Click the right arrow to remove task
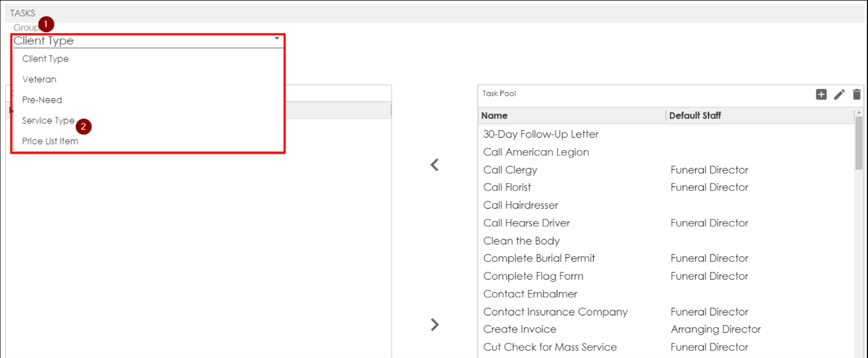Screen dimensions: 868x358 click(x=434, y=325)
